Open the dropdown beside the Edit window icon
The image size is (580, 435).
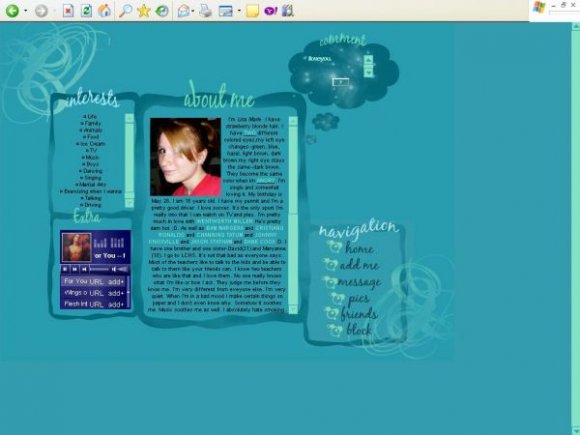pyautogui.click(x=239, y=11)
